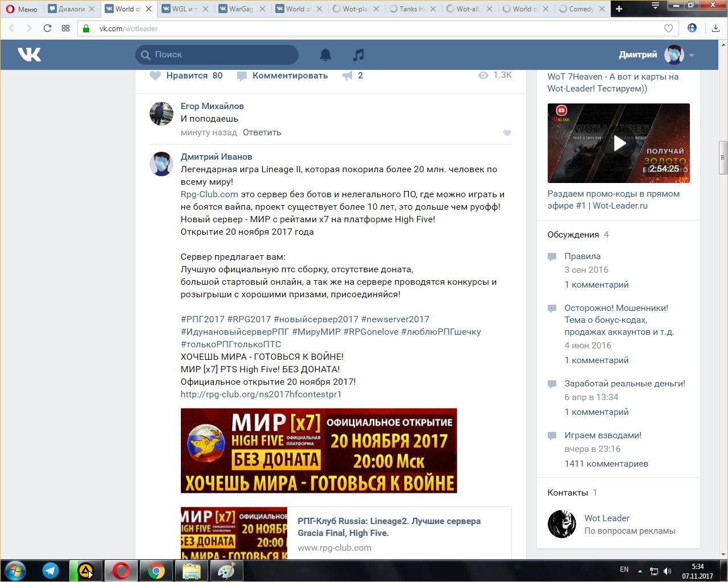The height and width of the screenshot is (582, 728).
Task: Open the notifications bell
Action: coord(325,55)
